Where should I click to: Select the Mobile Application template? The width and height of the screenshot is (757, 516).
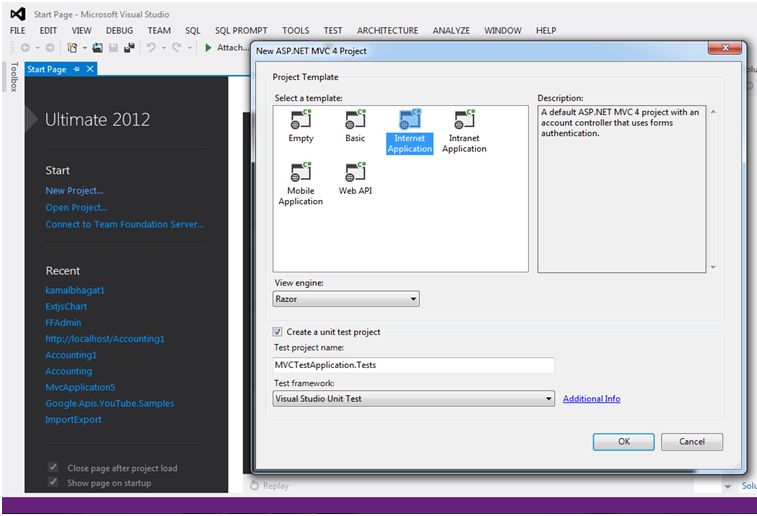300,184
